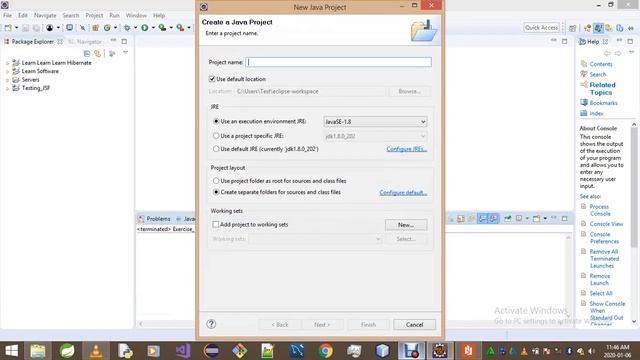Open the Window menu
Image resolution: width=640 pixels, height=360 pixels.
pyautogui.click(x=136, y=16)
